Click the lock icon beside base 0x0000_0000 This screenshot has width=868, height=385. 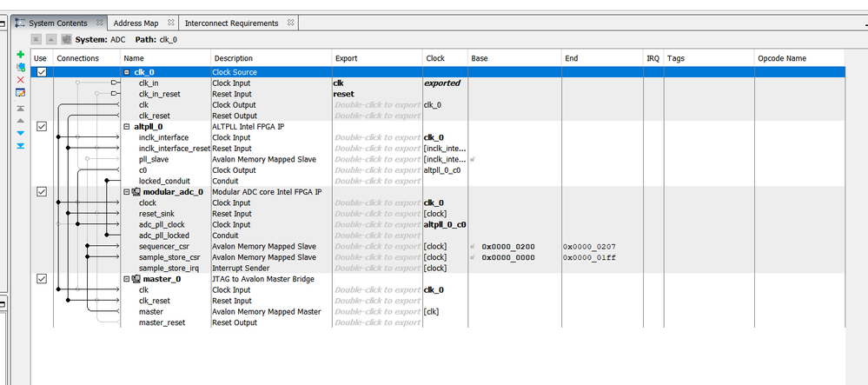tap(474, 257)
